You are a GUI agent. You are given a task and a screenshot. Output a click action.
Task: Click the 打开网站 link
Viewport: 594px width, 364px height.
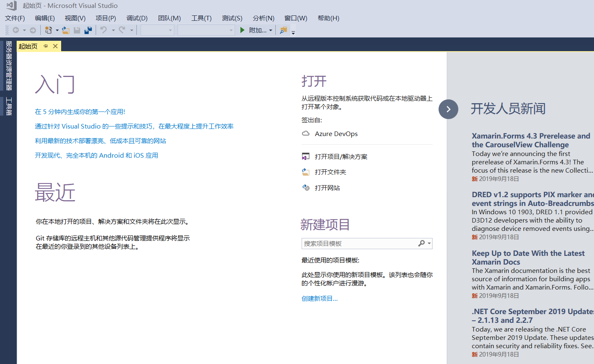327,188
